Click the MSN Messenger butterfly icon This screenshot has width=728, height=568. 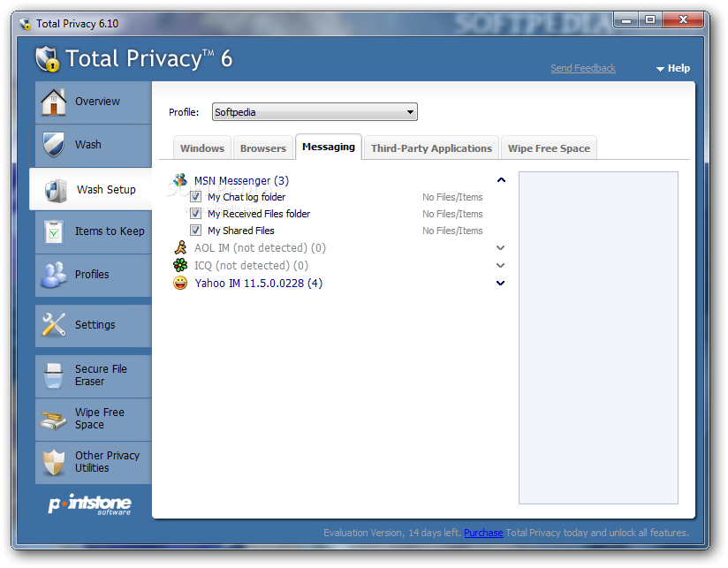coord(180,179)
